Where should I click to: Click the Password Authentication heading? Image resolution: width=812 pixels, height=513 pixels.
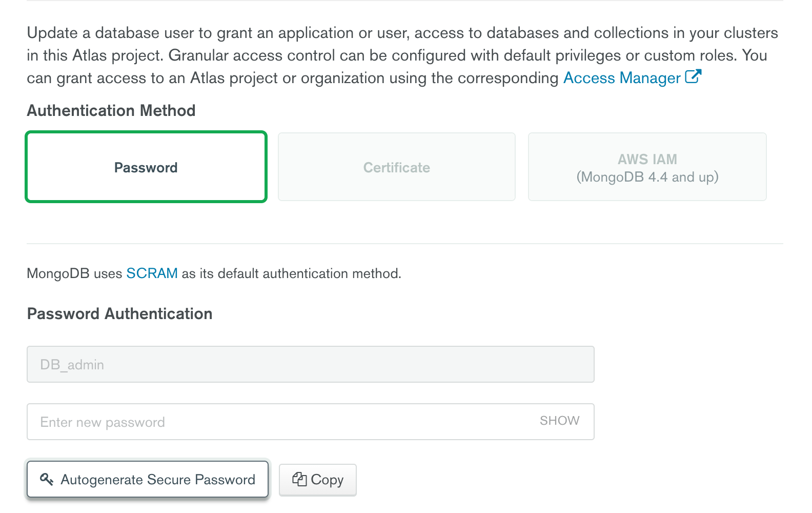point(119,314)
